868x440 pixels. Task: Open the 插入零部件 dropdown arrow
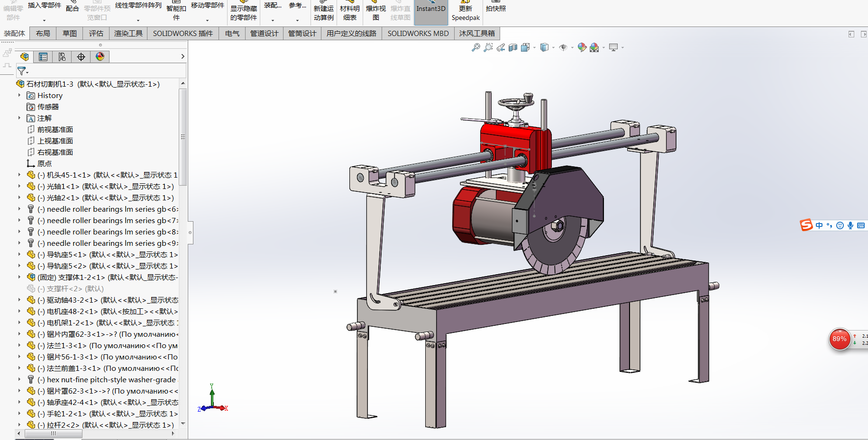pyautogui.click(x=44, y=20)
